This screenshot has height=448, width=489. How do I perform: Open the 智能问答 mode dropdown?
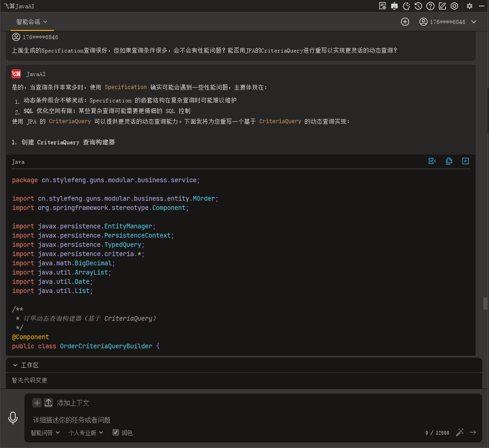45,433
